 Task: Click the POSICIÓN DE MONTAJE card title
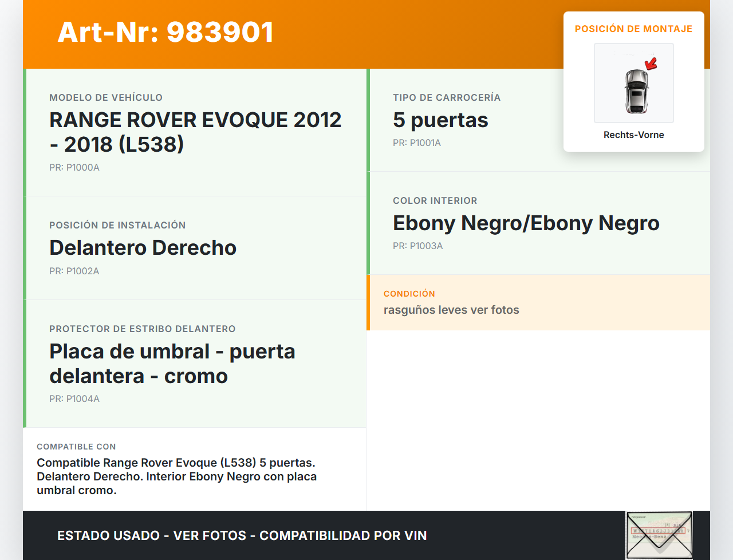point(633,29)
